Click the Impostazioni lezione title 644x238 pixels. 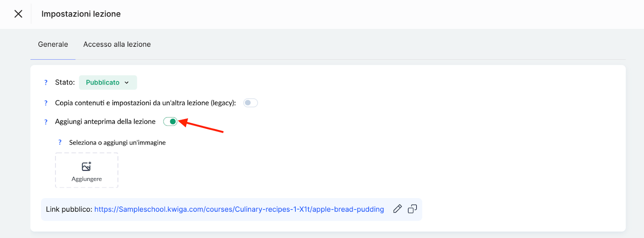tap(81, 14)
